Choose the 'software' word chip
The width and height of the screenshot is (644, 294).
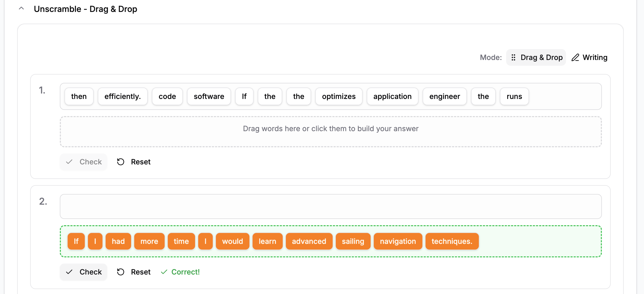pyautogui.click(x=209, y=96)
